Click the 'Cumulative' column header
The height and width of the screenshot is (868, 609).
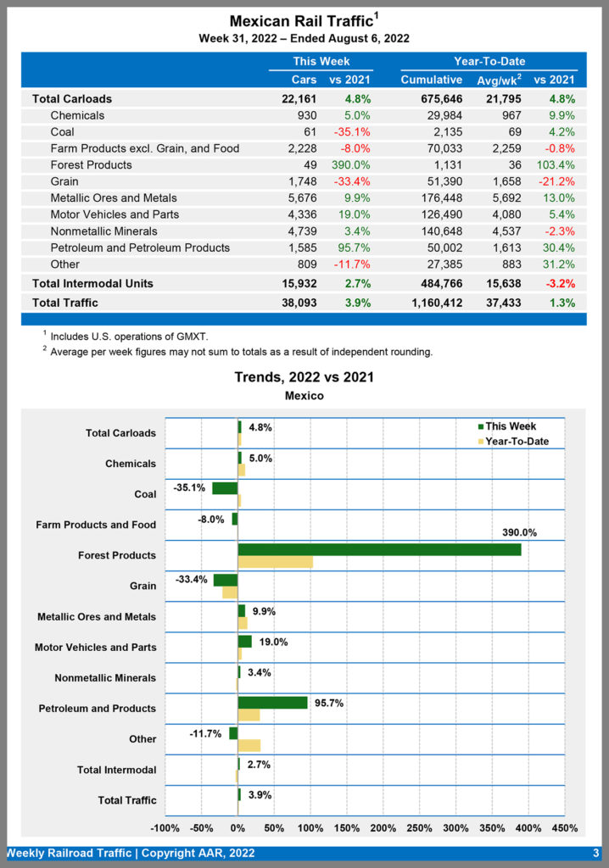[x=432, y=80]
